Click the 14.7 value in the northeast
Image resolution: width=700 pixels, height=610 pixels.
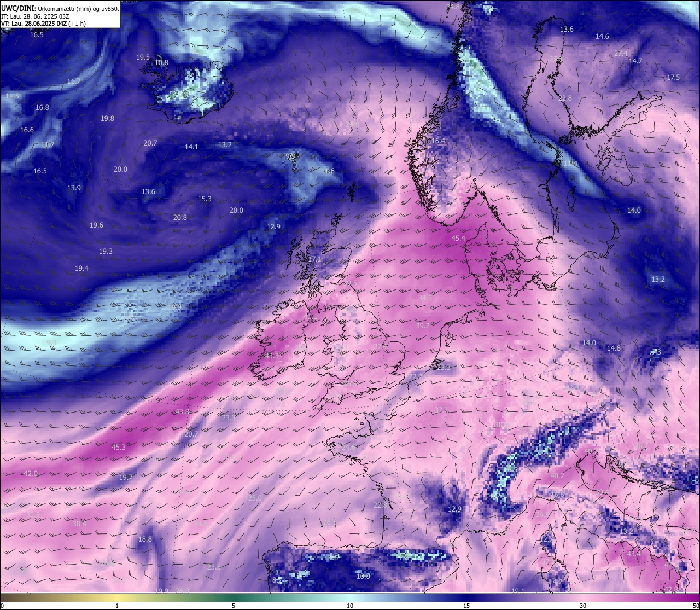tap(635, 61)
